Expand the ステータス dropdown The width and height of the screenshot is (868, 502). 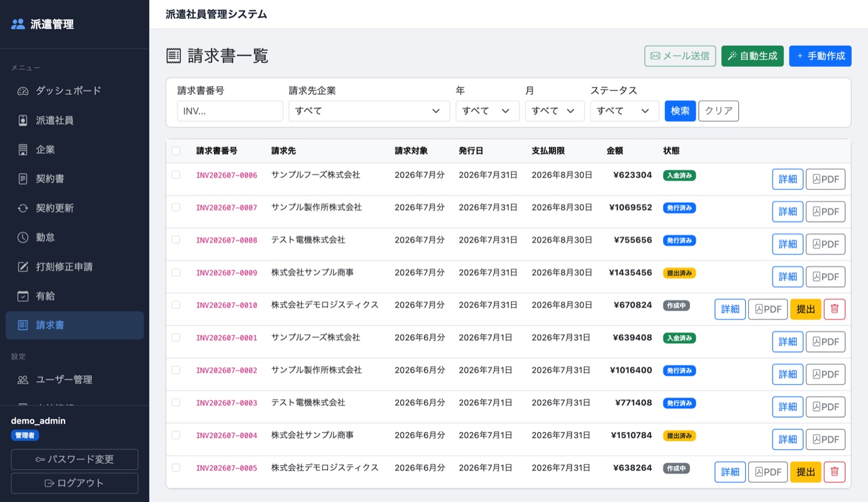click(624, 111)
